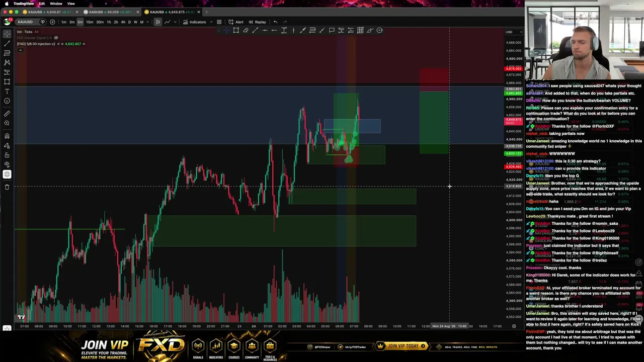The image size is (644, 362).
Task: Click the trash Remove objects icon
Action: pyautogui.click(x=7, y=187)
